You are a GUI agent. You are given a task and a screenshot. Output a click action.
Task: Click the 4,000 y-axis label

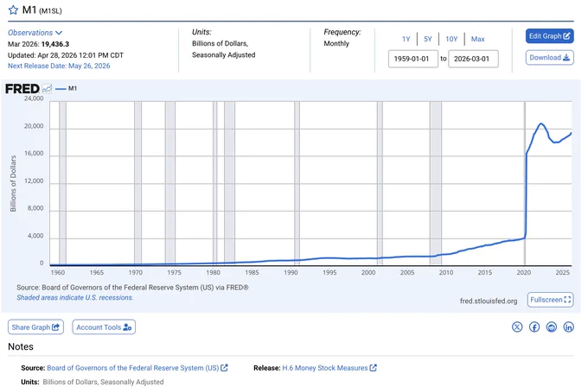click(x=35, y=236)
